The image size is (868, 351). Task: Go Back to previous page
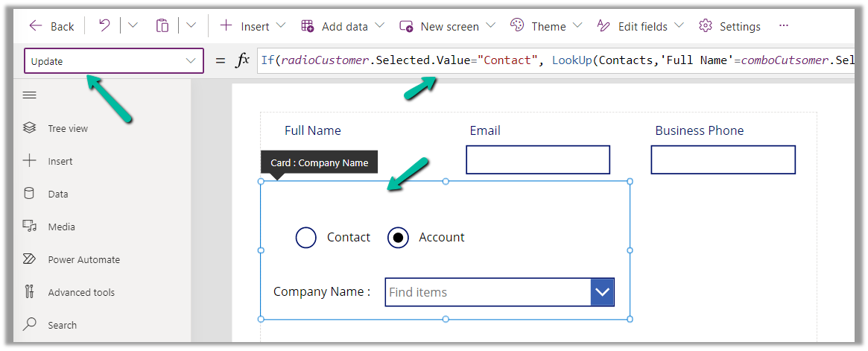coord(52,26)
